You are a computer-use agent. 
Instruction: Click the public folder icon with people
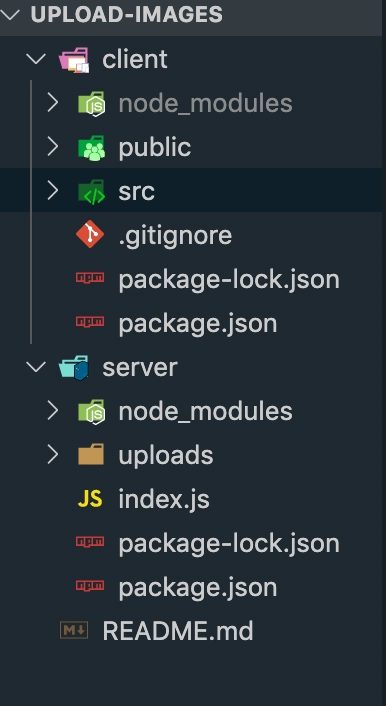[91, 148]
